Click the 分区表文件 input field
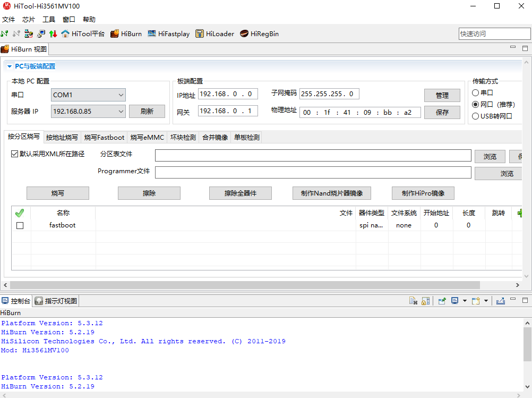The image size is (532, 398). pos(313,155)
